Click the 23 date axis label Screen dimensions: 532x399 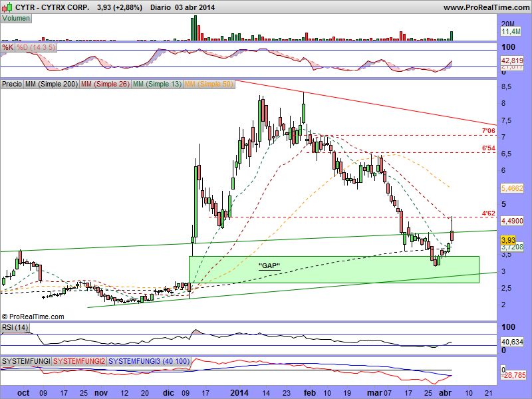pos(287,393)
